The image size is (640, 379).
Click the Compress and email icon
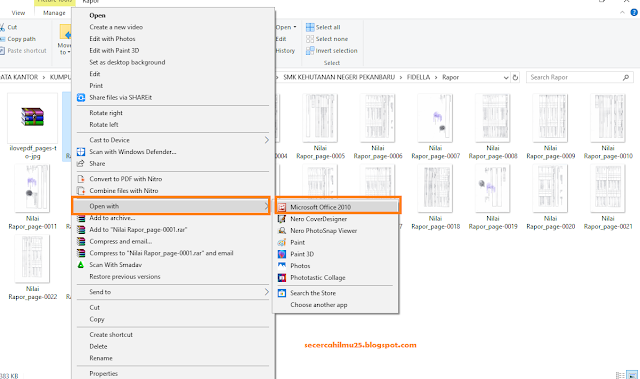[81, 242]
